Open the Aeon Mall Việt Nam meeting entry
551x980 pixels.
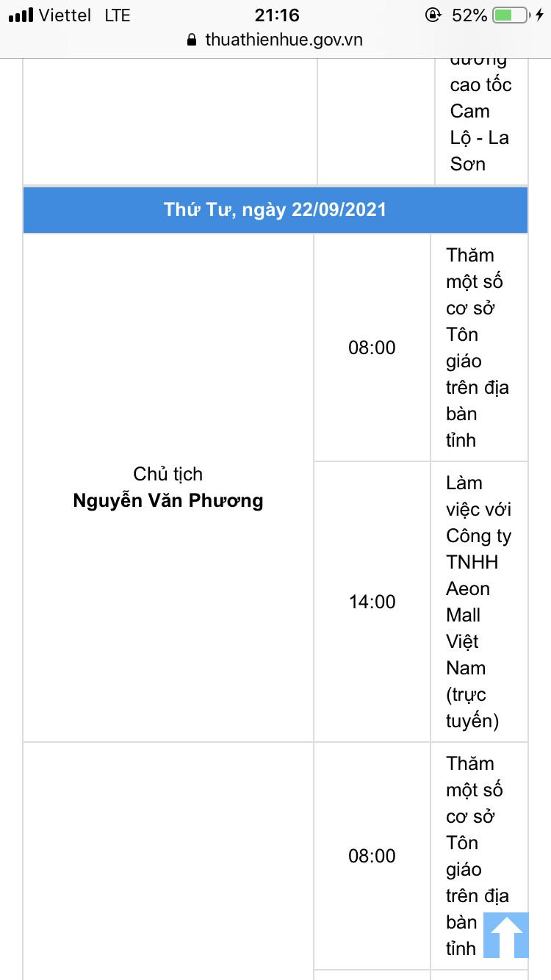tap(478, 602)
